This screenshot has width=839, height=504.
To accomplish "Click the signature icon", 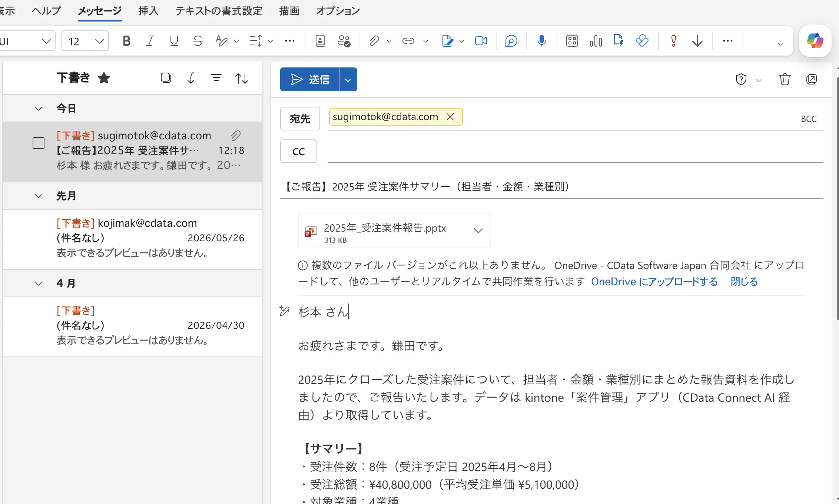I will tap(448, 41).
